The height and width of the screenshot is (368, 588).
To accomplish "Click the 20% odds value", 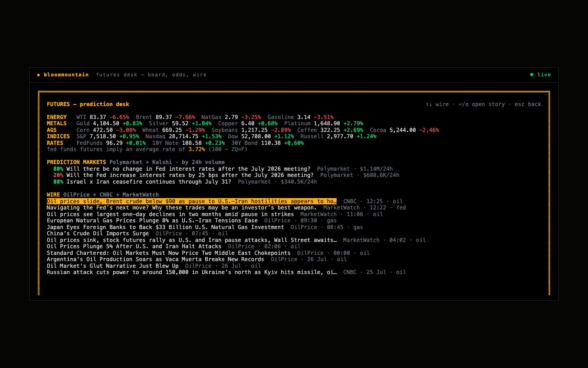I will (58, 175).
